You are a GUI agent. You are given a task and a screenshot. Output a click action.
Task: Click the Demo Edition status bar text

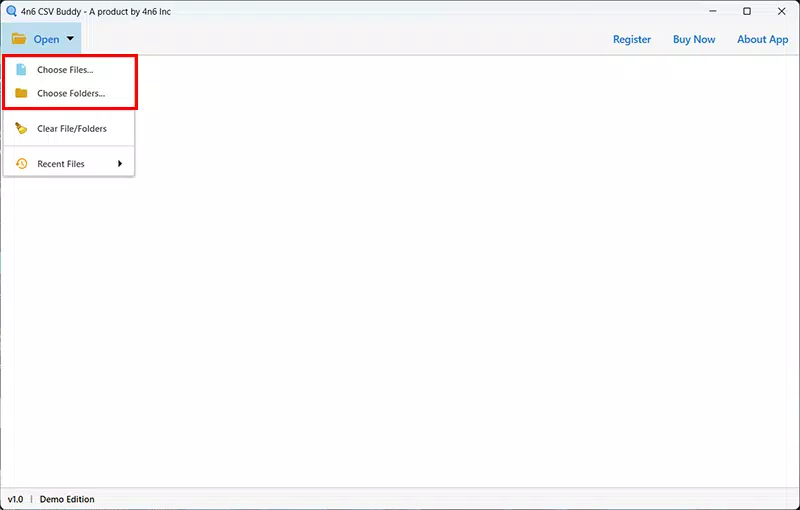coord(67,499)
